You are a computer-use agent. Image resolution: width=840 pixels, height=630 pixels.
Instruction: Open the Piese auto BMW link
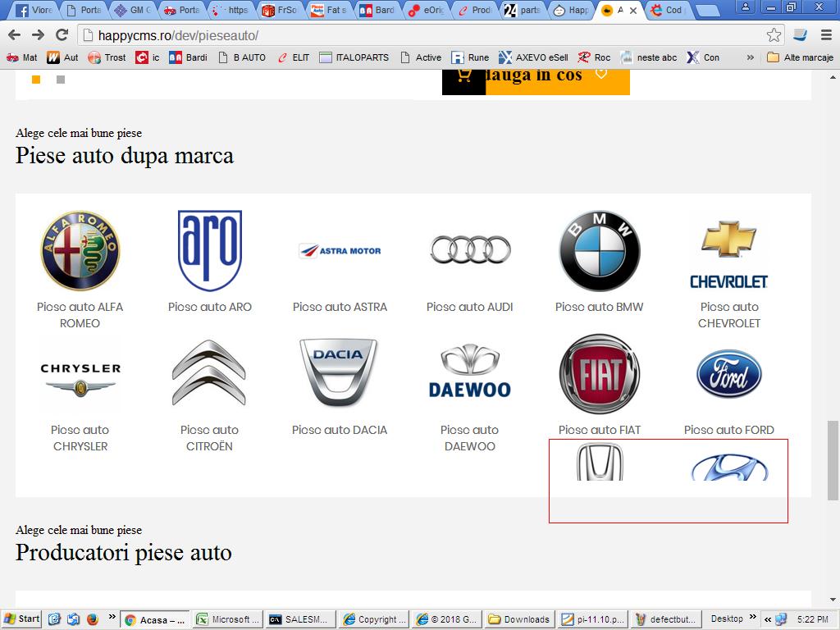(x=600, y=307)
